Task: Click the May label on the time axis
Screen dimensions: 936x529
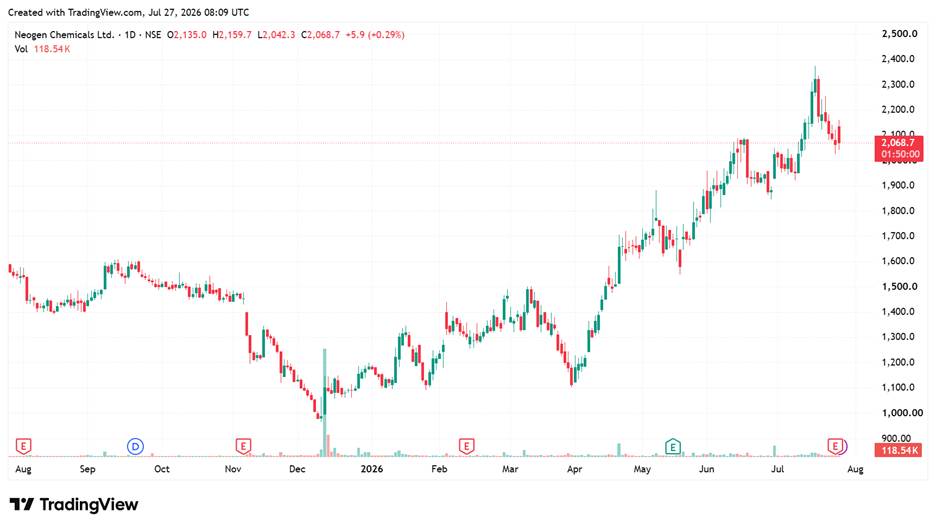Action: 642,469
